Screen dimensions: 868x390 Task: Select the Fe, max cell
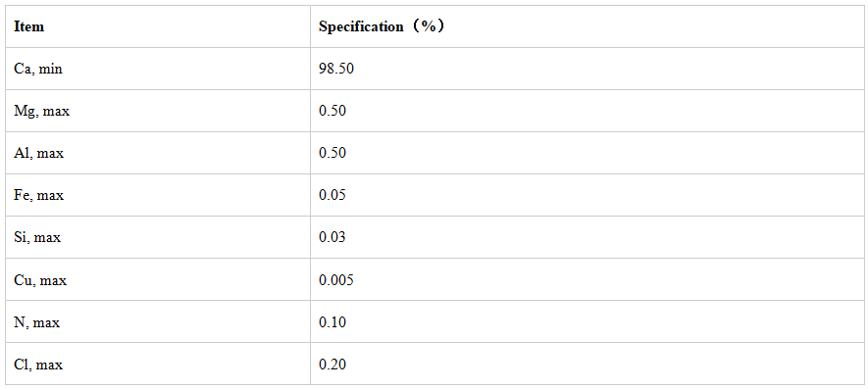pos(158,195)
